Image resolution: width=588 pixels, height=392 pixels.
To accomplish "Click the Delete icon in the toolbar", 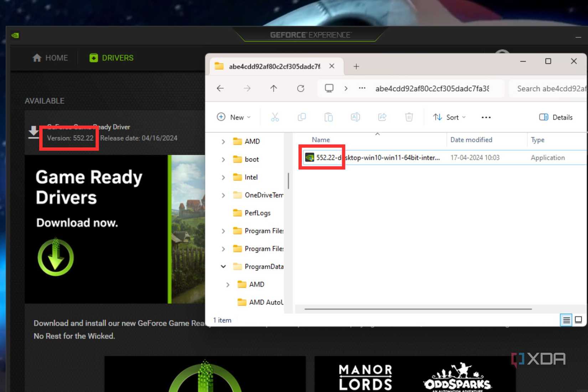I will click(x=409, y=117).
